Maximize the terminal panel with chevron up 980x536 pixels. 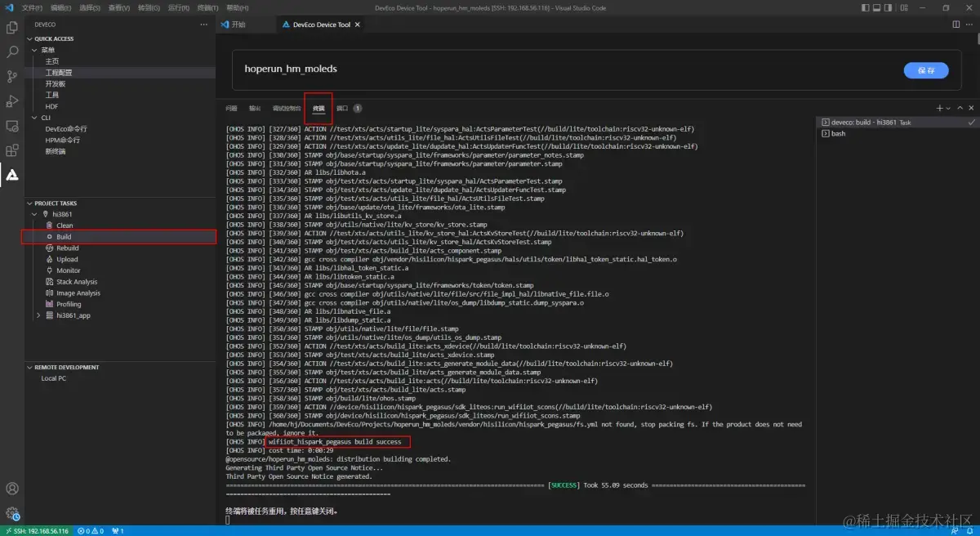pos(960,108)
